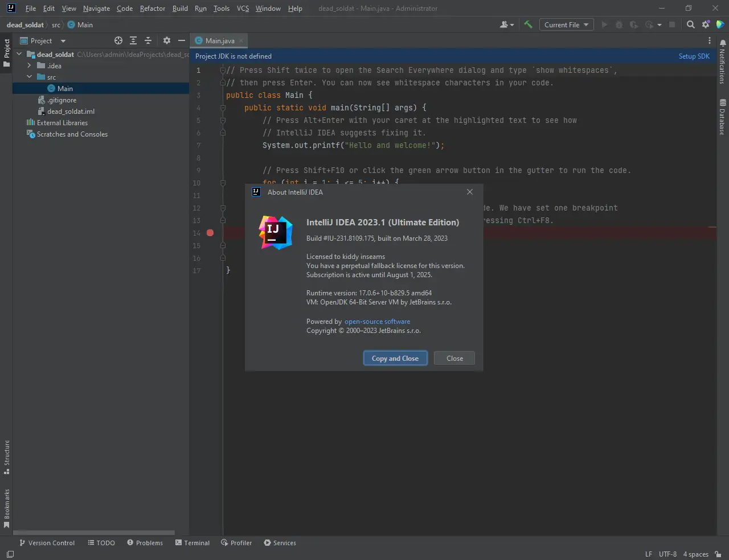729x560 pixels.
Task: Toggle code fold marker on line 5
Action: 223,120
